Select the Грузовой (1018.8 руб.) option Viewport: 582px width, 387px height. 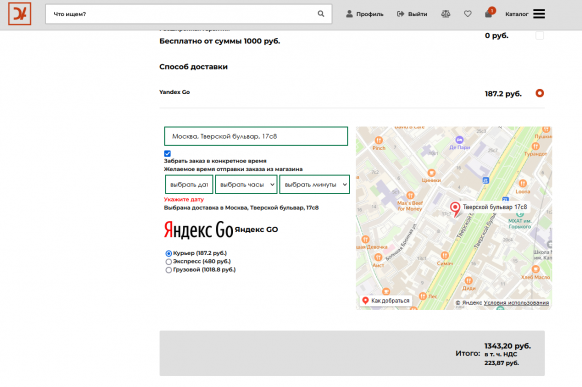tap(169, 270)
